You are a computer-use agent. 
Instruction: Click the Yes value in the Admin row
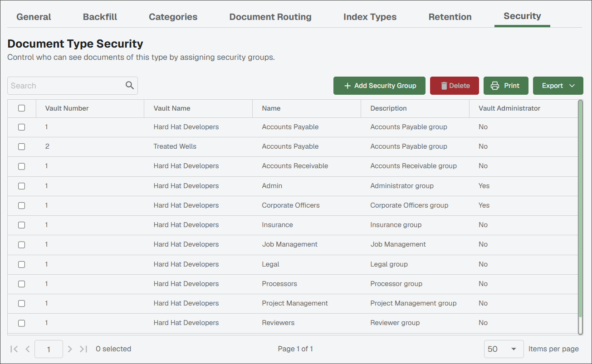click(484, 186)
